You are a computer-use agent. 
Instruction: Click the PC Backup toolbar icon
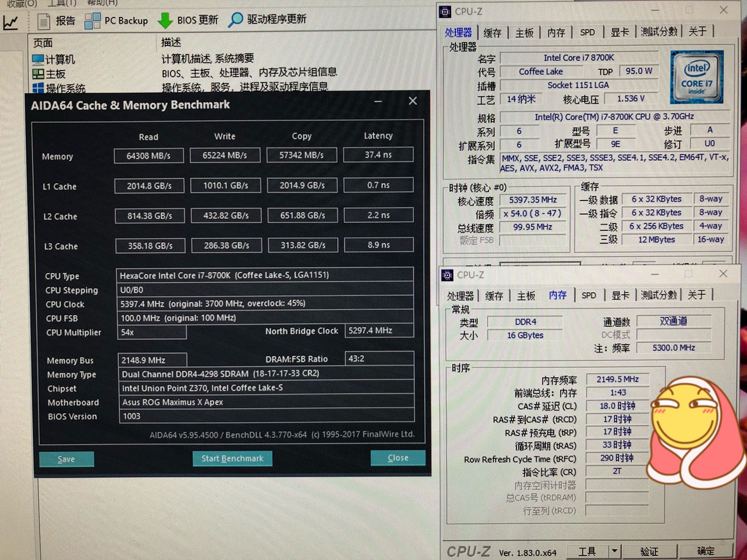coord(92,21)
